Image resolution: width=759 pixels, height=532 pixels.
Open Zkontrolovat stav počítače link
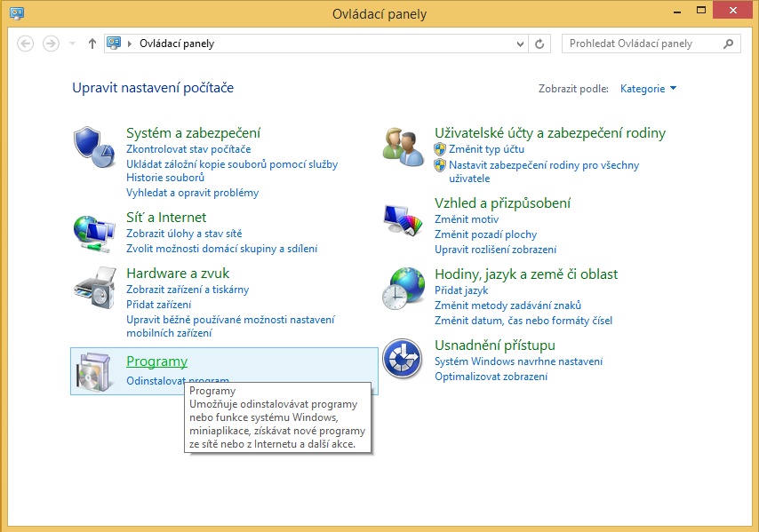(188, 149)
